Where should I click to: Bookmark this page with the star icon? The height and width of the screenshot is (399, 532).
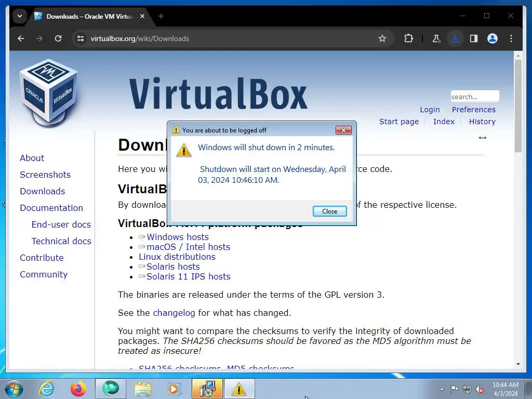tap(382, 38)
